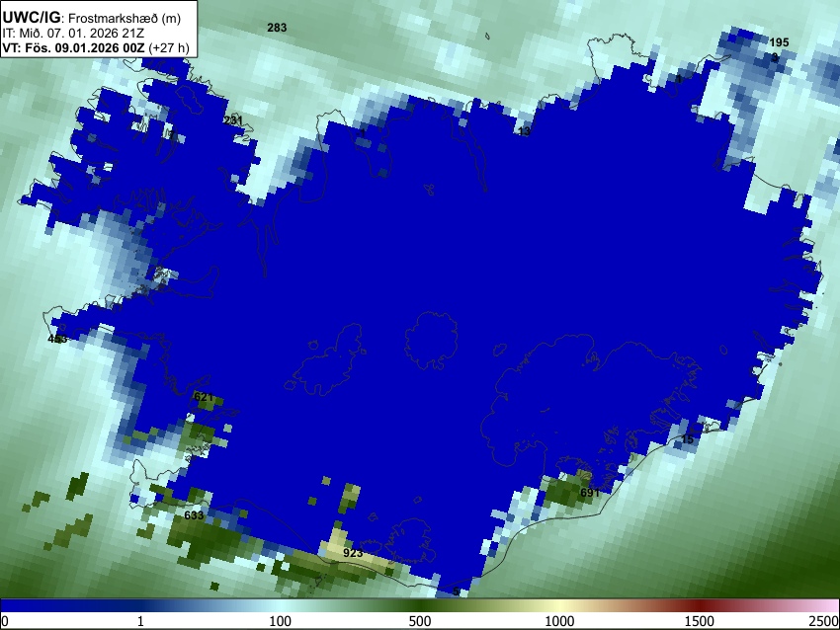Click the color scale tick label '500'

(419, 621)
